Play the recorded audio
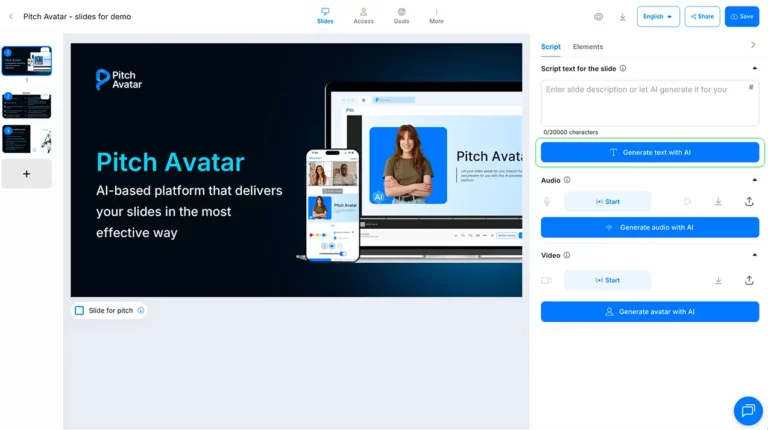Screen dimensions: 768x430 coord(687,201)
